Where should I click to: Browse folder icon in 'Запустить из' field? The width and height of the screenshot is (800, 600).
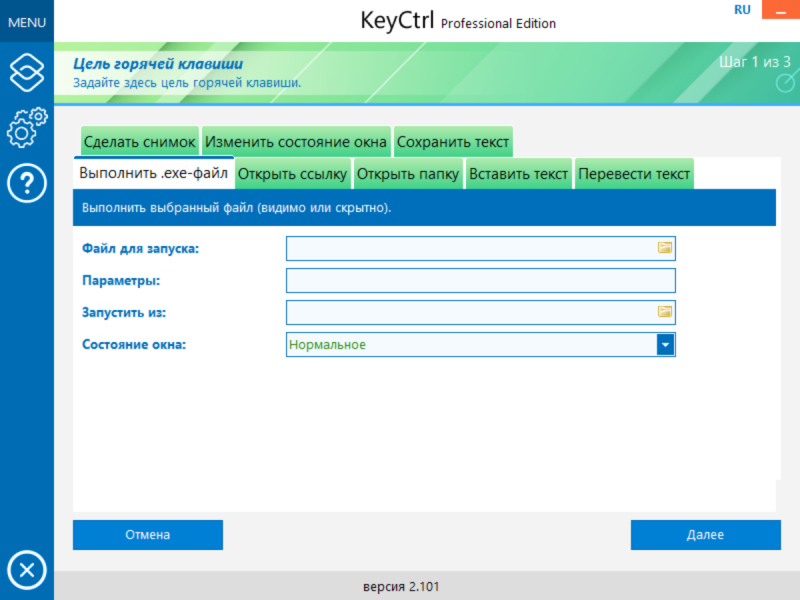[x=664, y=312]
